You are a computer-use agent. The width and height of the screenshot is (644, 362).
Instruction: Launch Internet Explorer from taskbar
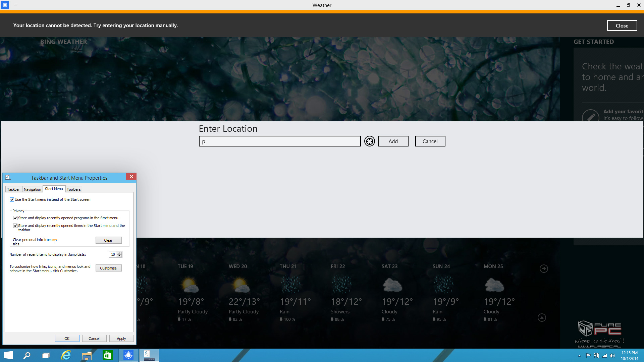coord(66,355)
